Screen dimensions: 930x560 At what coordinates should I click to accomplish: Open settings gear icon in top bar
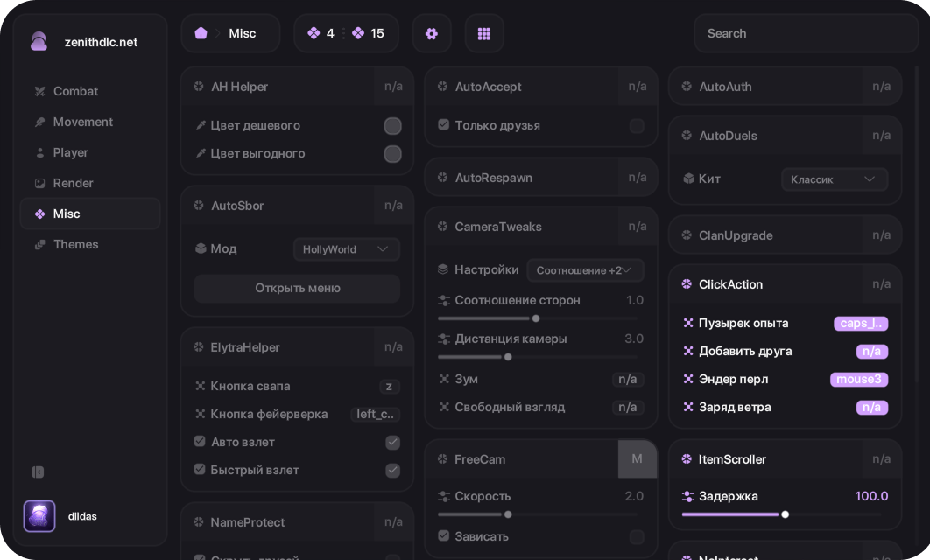[x=431, y=33]
